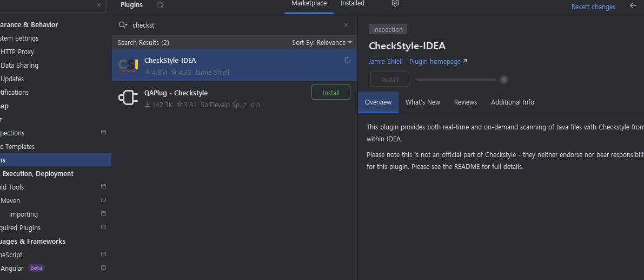Screen dimensions: 644x280
Task: Switch to the Installed tab
Action: tap(353, 3)
